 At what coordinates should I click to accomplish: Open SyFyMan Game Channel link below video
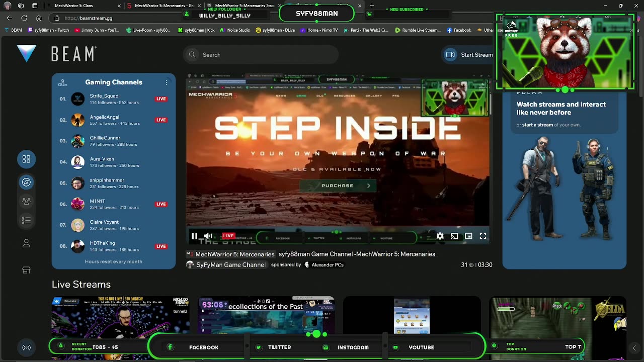[x=226, y=265]
